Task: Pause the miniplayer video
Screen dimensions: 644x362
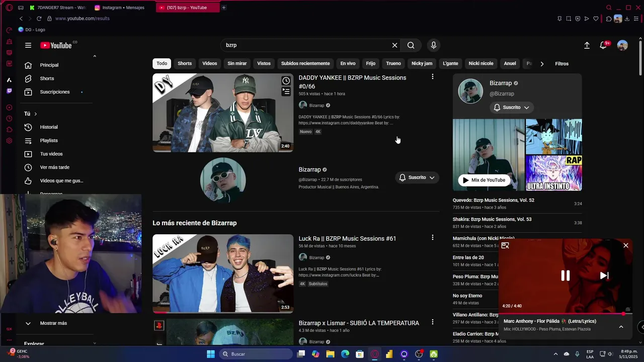Action: point(566,276)
